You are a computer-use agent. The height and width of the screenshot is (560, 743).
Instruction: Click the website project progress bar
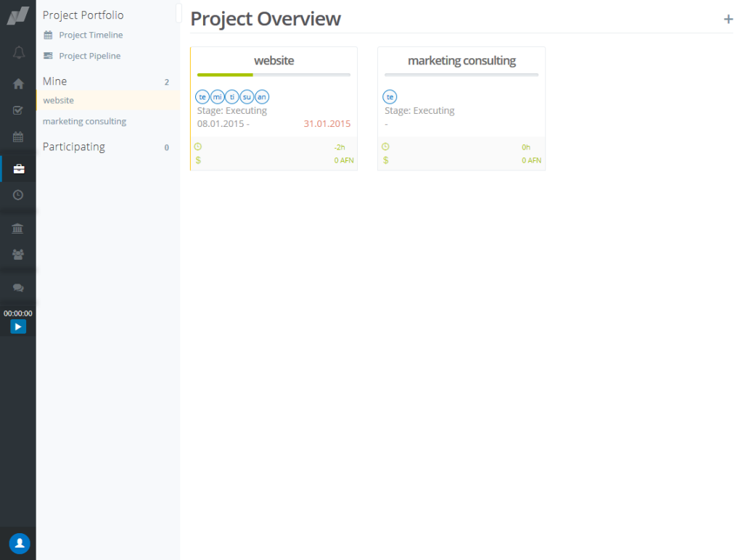click(x=274, y=75)
